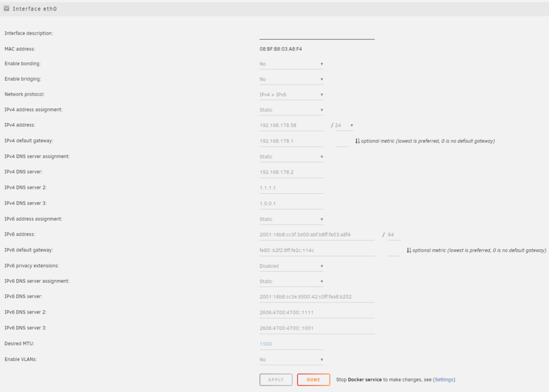Viewport: 549px width, 392px height.
Task: Click the 'Interface description:' label
Action: coord(29,33)
